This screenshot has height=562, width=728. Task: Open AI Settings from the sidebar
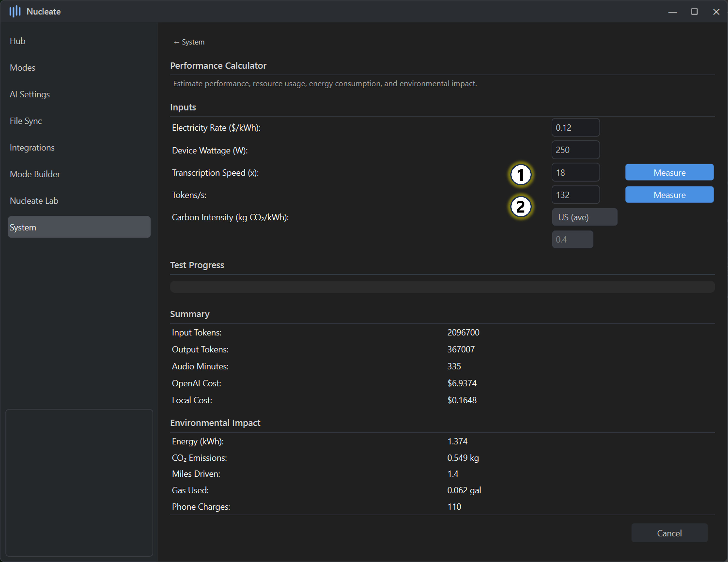[30, 94]
